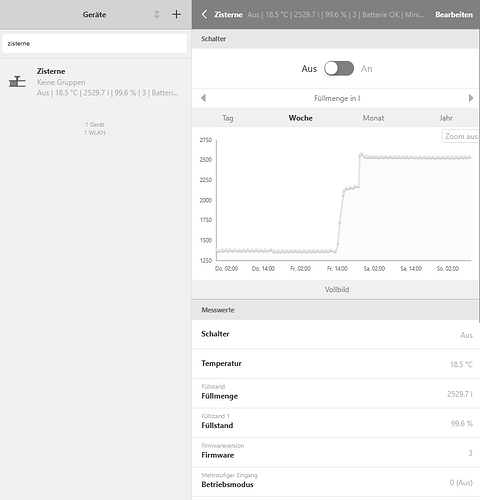Open the Bearbeiten edit mode

(x=454, y=15)
